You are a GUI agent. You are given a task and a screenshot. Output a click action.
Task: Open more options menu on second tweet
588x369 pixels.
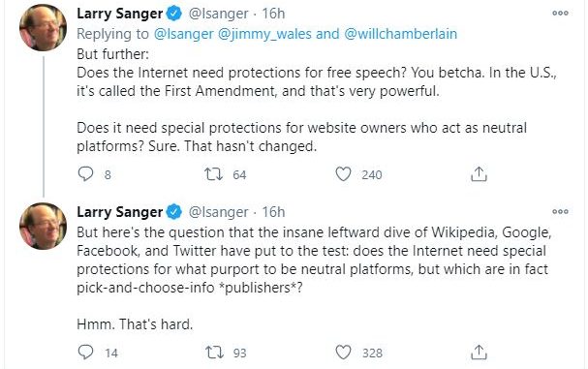pos(560,211)
